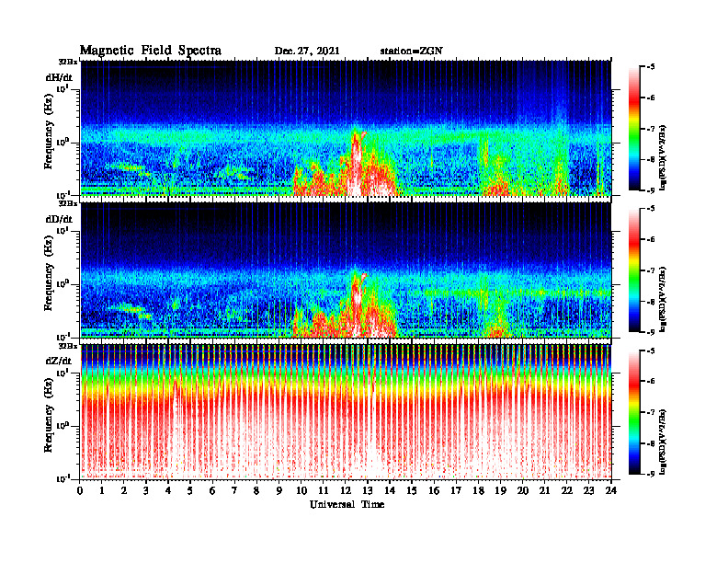
Task: Click the dH/dt color bar scale title
Action: click(x=663, y=157)
